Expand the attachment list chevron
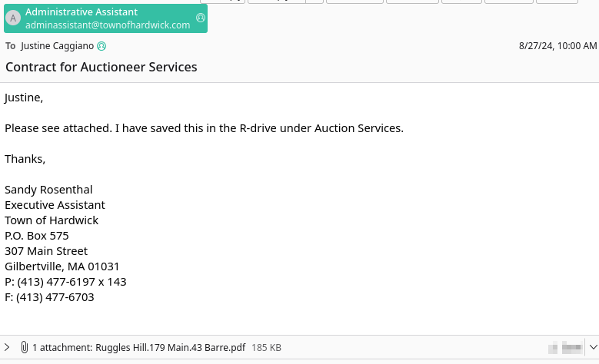Screen dimensions: 599x364 coord(7,347)
